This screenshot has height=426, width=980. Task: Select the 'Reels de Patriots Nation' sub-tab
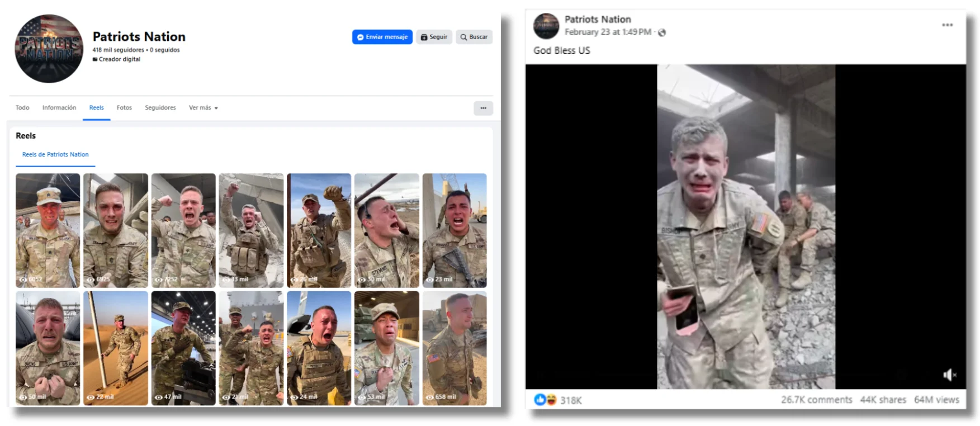point(55,155)
